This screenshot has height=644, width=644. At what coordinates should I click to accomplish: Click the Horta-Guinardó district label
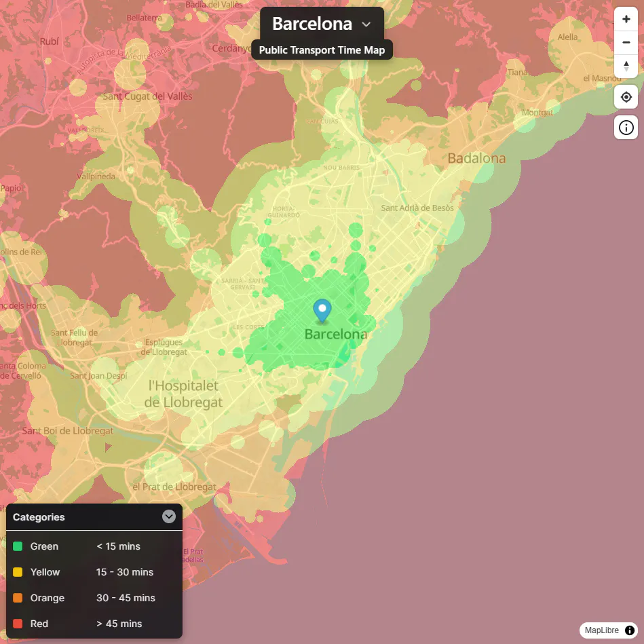[284, 212]
